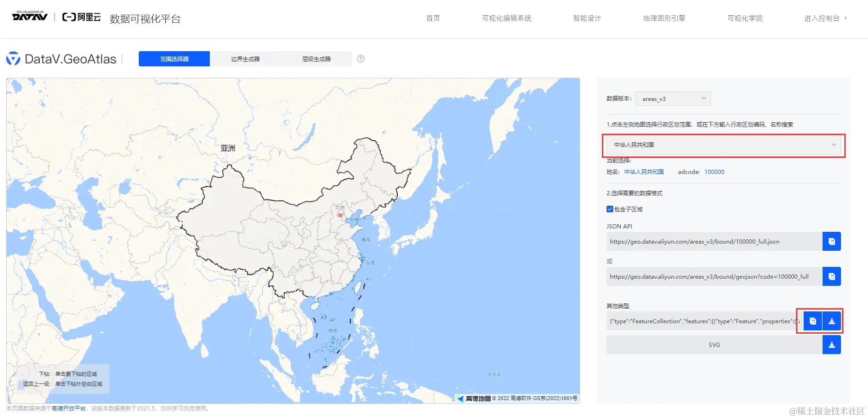
Task: Open the help question mark icon
Action: [361, 59]
